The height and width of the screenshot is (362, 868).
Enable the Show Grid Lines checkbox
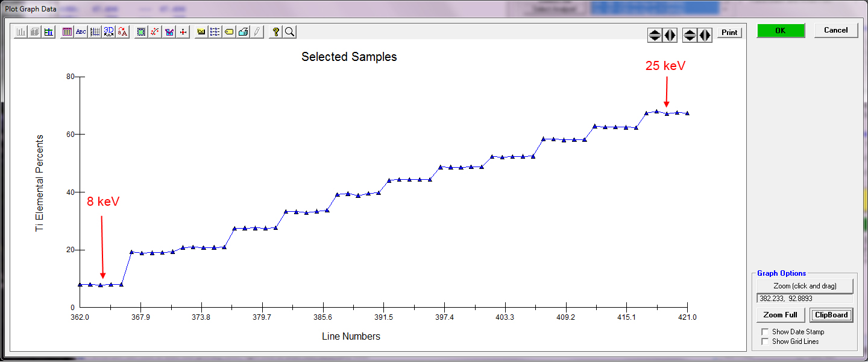click(x=765, y=341)
